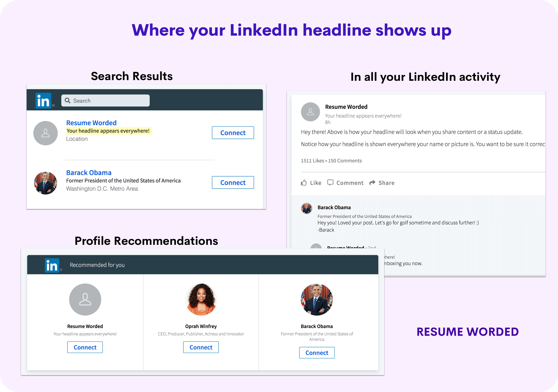Image resolution: width=558 pixels, height=392 pixels.
Task: Click Connect button for Barack Obama search result
Action: tap(232, 182)
